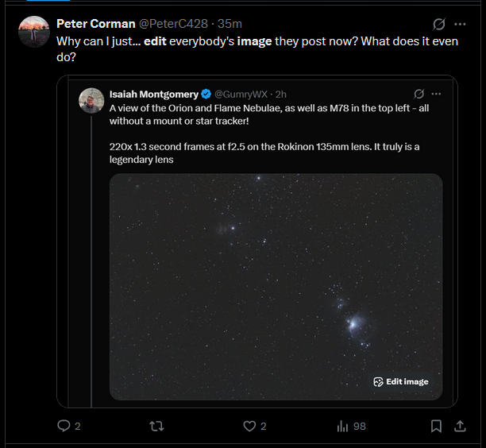Visit Peter Corman's name link

pyautogui.click(x=96, y=24)
